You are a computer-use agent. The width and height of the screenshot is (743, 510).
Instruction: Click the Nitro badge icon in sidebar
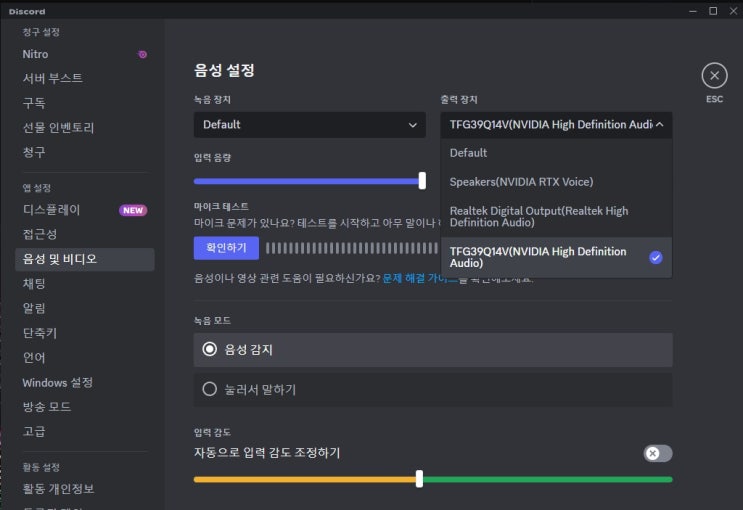pyautogui.click(x=142, y=55)
